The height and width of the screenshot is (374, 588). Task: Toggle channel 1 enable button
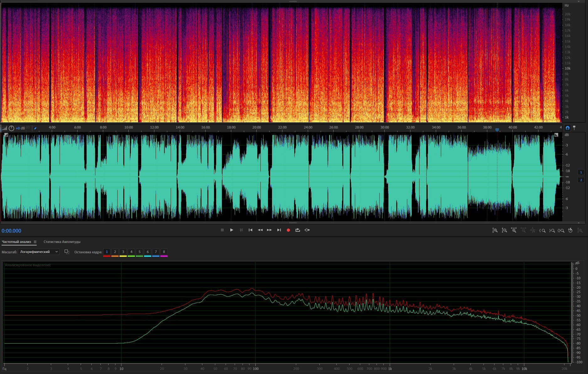click(581, 172)
